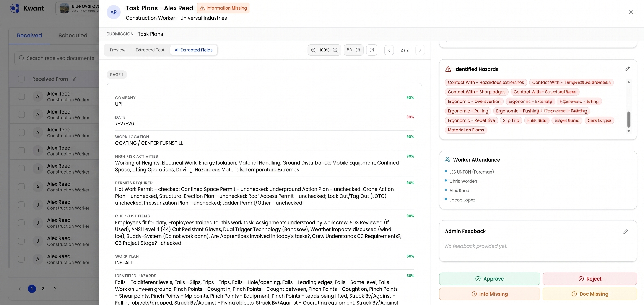Click the Information Missing status badge

tap(223, 8)
